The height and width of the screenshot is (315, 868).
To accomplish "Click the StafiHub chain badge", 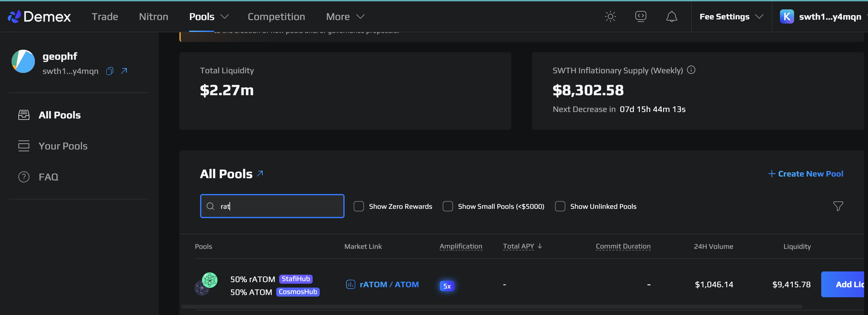I will point(296,279).
